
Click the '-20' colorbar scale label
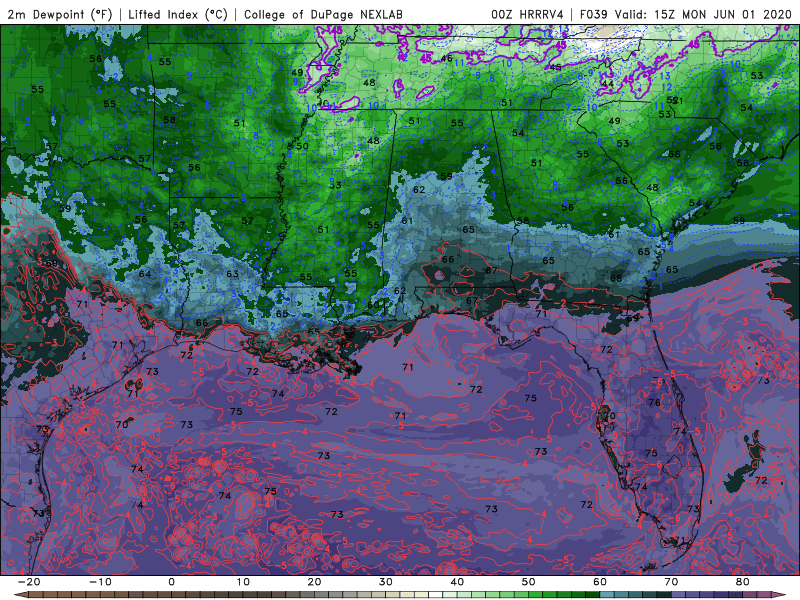pyautogui.click(x=29, y=582)
